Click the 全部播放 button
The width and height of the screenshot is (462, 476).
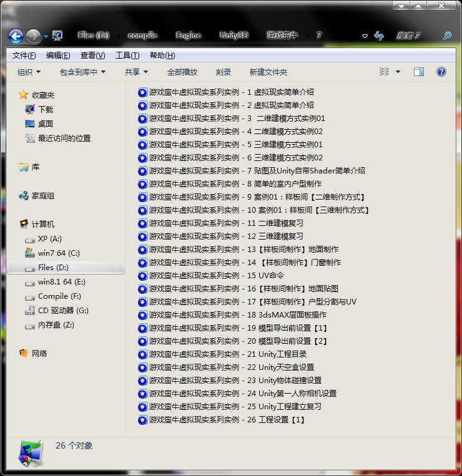coord(182,72)
